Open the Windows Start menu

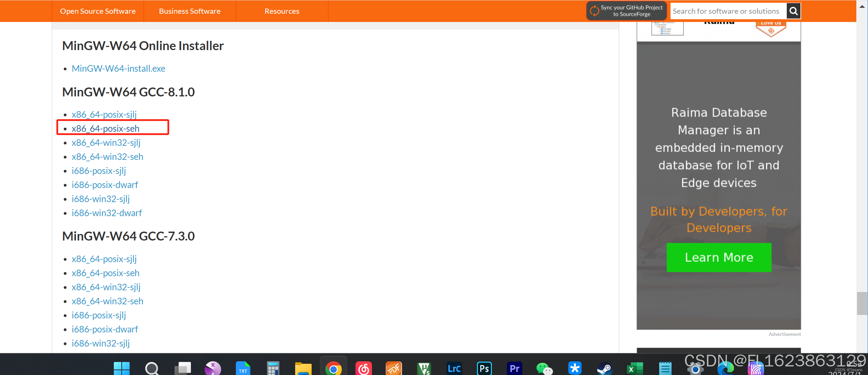122,368
